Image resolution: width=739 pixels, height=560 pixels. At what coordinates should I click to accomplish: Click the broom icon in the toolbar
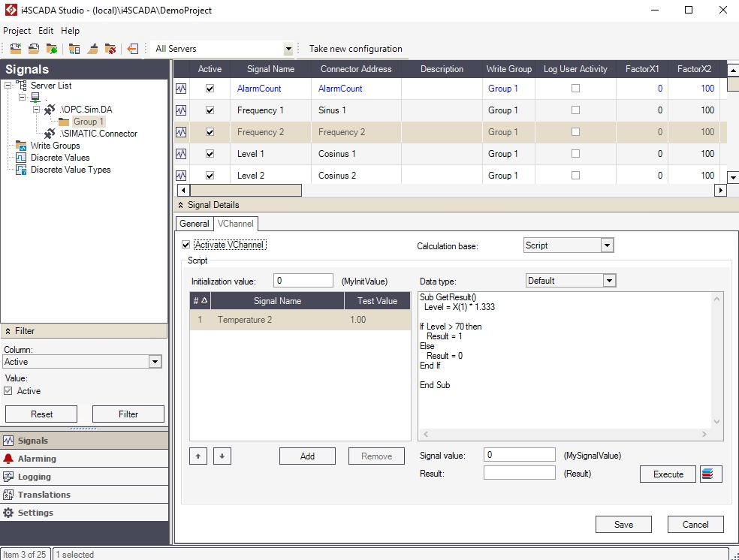[92, 49]
